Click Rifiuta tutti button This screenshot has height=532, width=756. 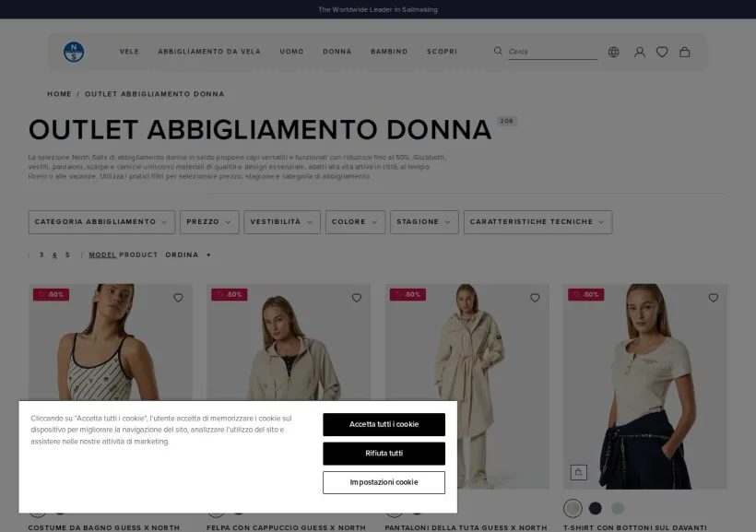(384, 454)
